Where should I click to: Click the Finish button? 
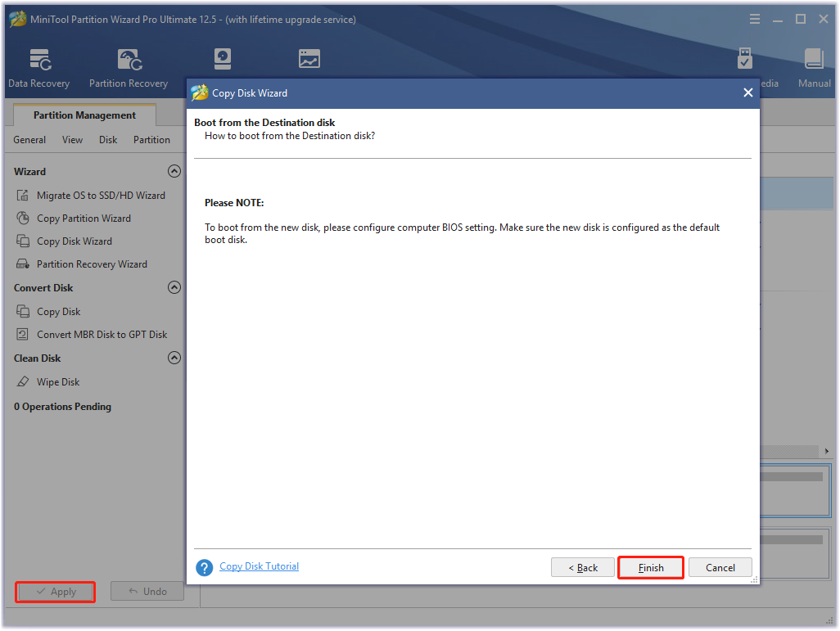click(651, 568)
